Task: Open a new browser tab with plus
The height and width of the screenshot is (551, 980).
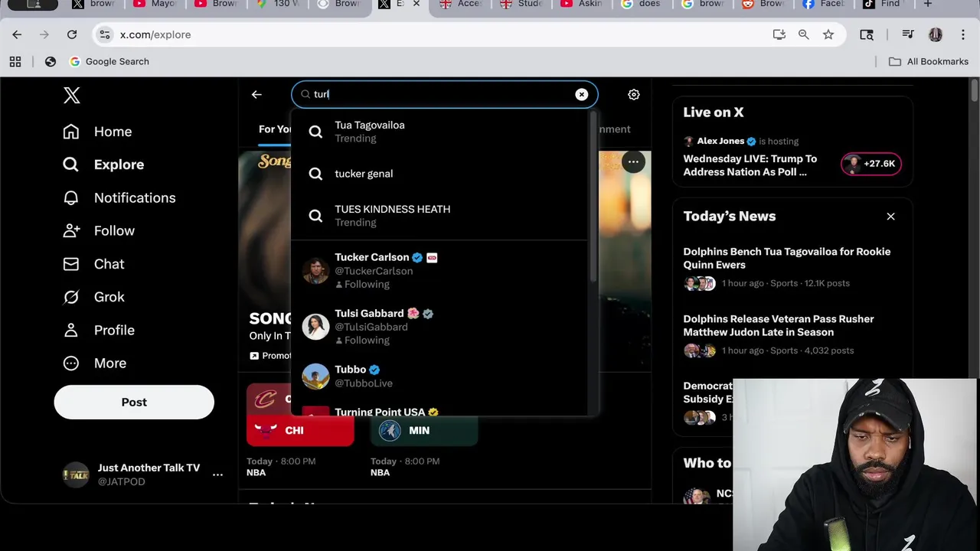Action: [928, 4]
